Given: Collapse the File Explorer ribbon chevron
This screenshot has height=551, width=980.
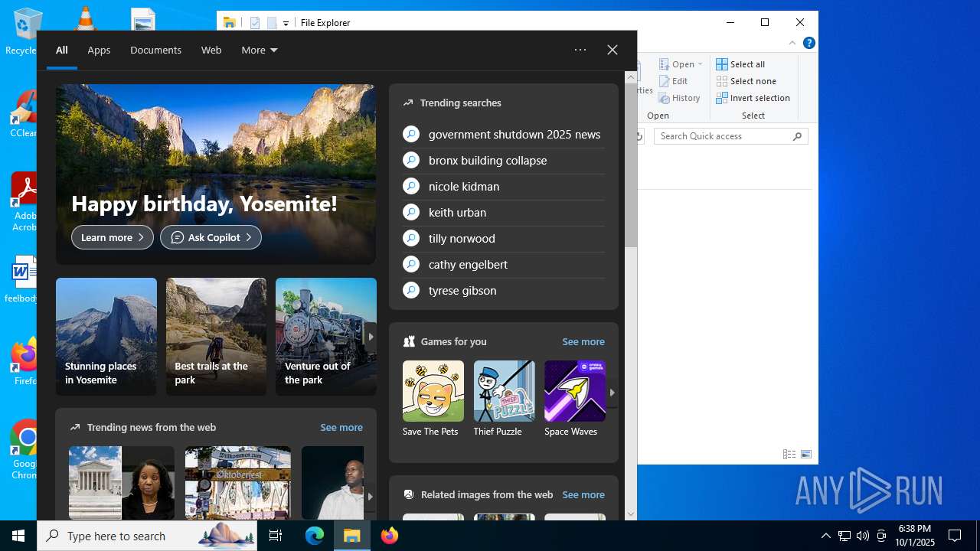Looking at the screenshot, I should [x=792, y=43].
